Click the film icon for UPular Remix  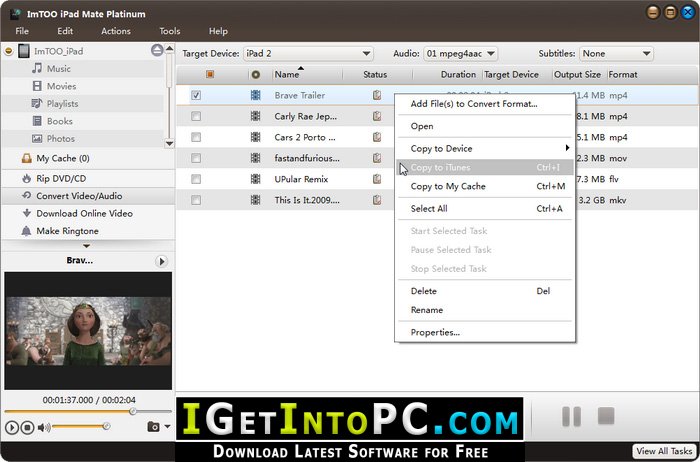click(255, 179)
